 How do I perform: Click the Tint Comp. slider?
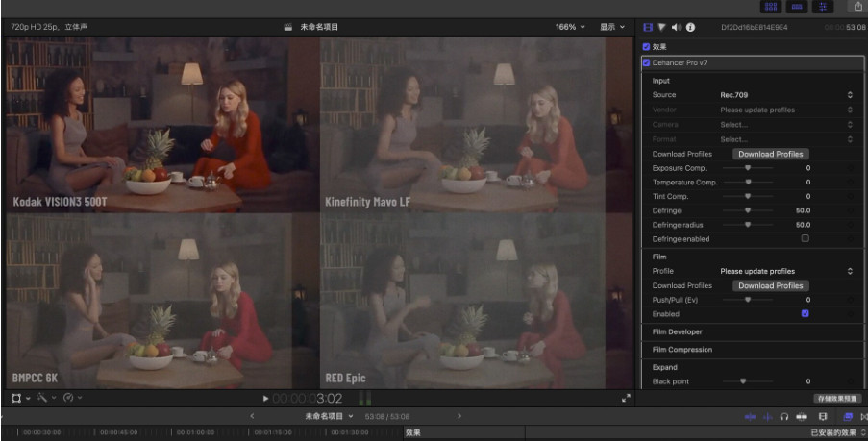click(748, 196)
